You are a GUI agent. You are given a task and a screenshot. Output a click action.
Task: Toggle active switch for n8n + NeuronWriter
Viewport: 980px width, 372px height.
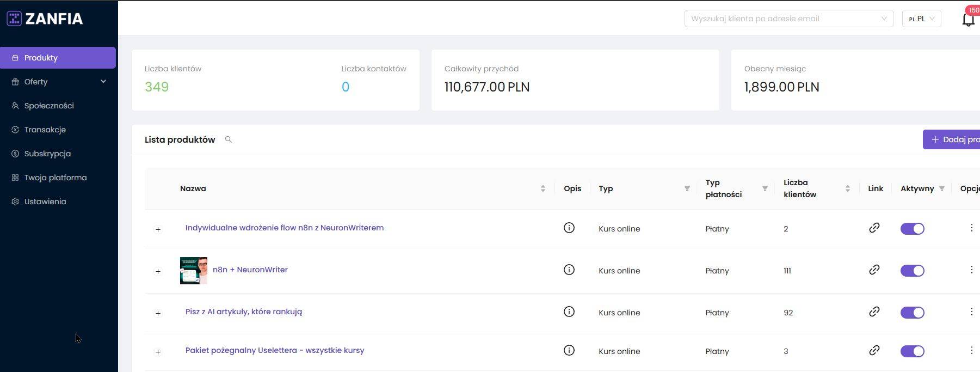[912, 271]
